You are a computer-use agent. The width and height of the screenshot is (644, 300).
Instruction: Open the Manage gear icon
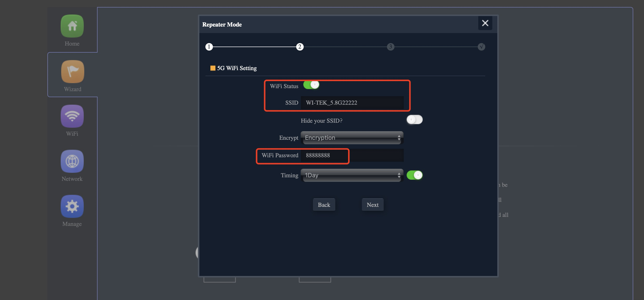(x=72, y=206)
